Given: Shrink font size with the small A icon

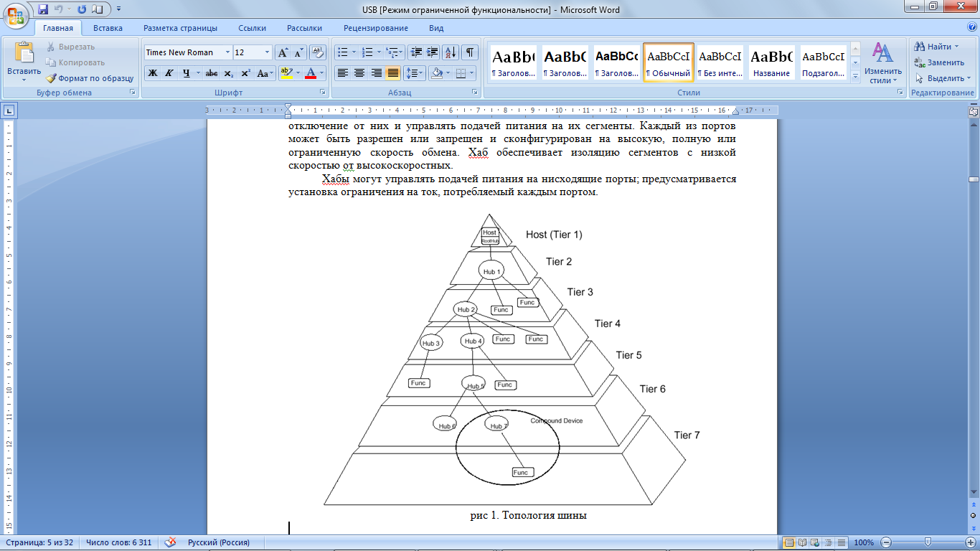Looking at the screenshot, I should 298,52.
